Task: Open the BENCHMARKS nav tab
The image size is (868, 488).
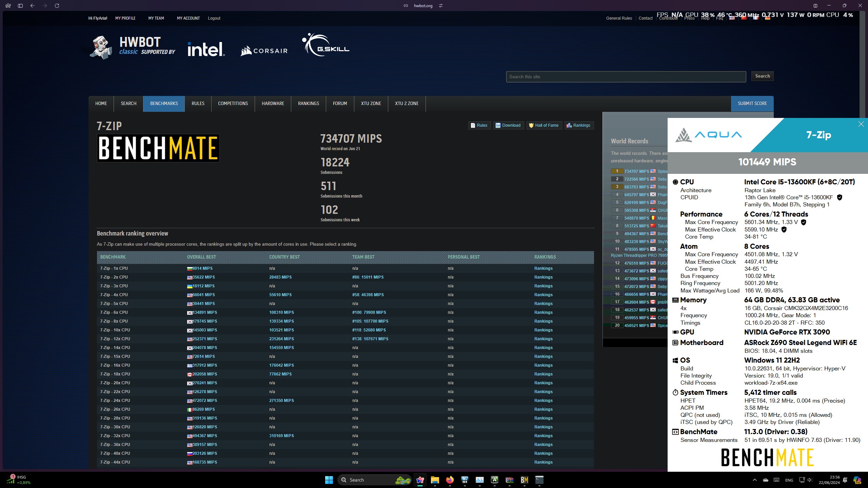Action: click(x=164, y=104)
